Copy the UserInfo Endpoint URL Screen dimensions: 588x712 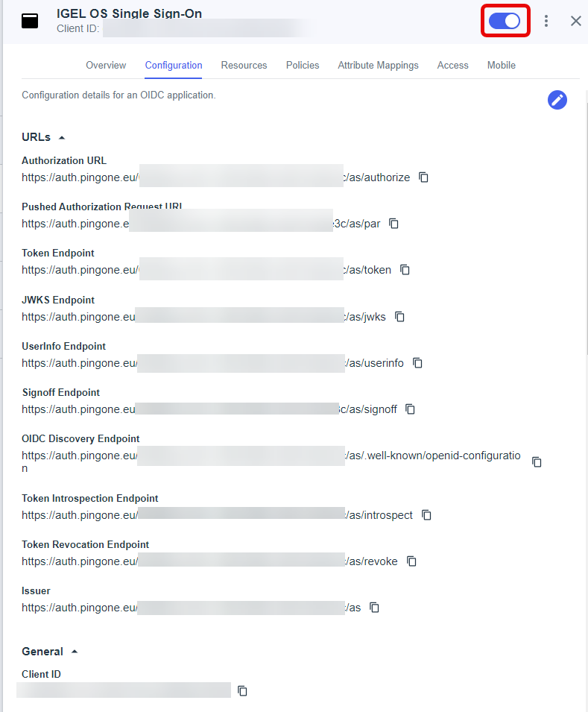[x=418, y=363]
